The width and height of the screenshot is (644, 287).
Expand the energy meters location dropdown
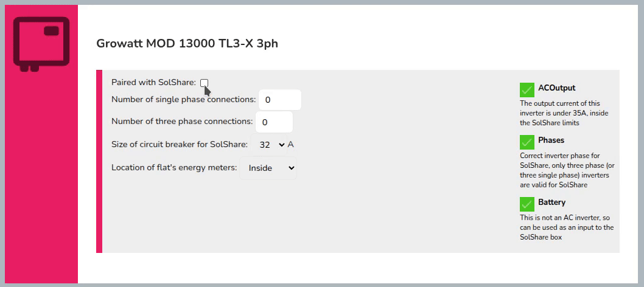(268, 168)
